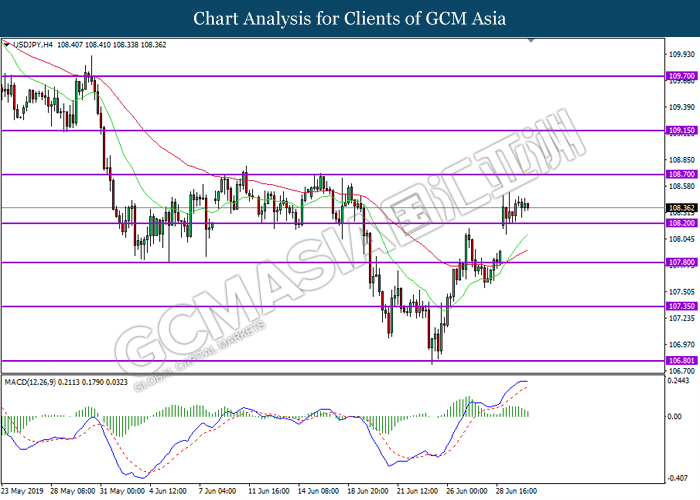Viewport: 700px width, 500px height.
Task: Click the Chart Analysis for Clients title
Action: click(x=350, y=19)
